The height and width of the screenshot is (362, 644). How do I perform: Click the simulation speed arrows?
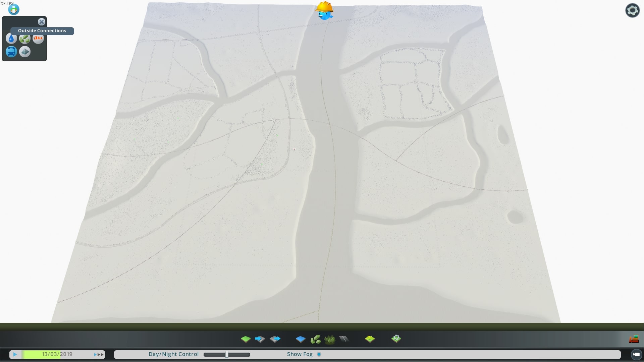click(x=99, y=354)
